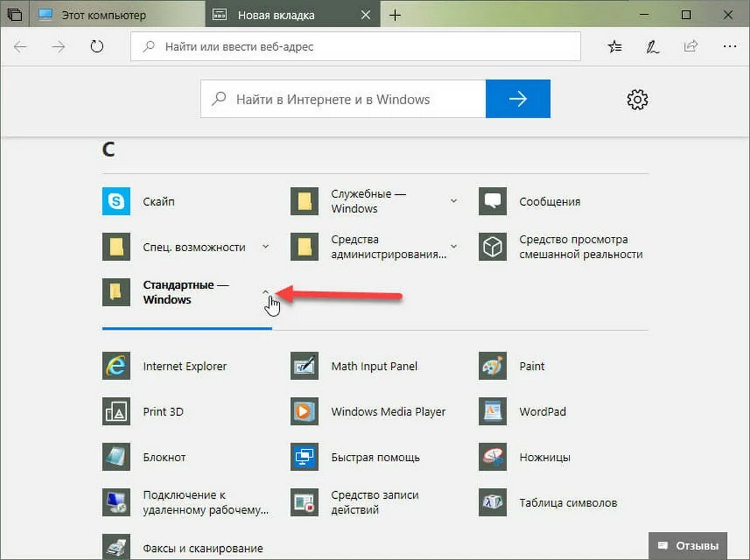This screenshot has height=560, width=750.
Task: Click the Ножницы label text
Action: point(545,457)
